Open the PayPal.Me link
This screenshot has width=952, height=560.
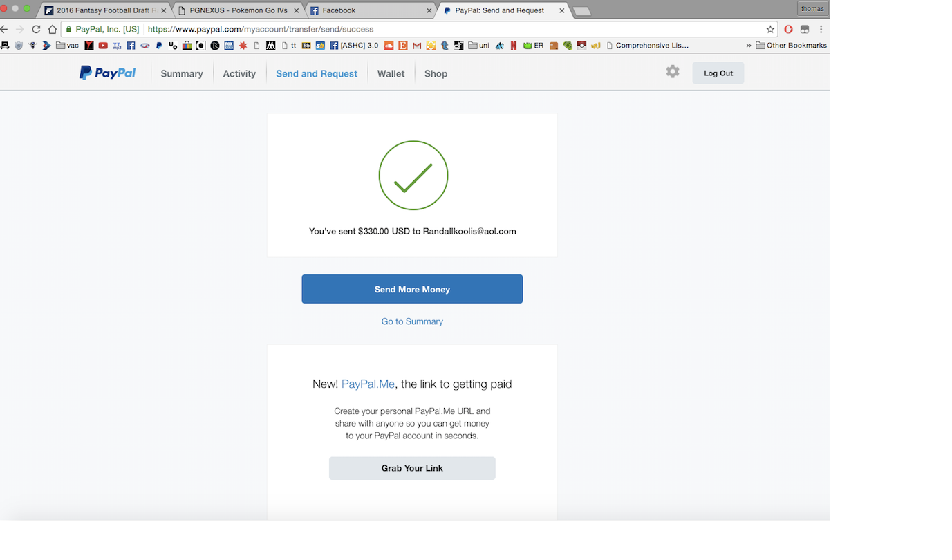click(x=368, y=384)
